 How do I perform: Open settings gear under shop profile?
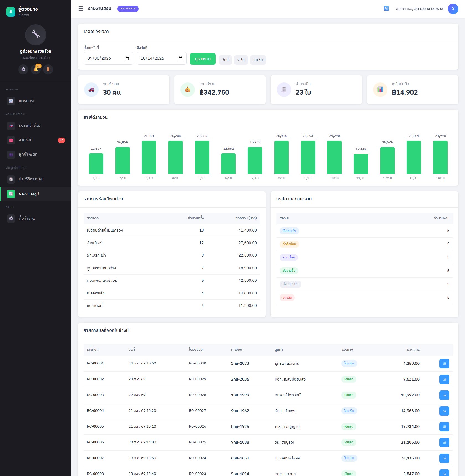coord(23,69)
